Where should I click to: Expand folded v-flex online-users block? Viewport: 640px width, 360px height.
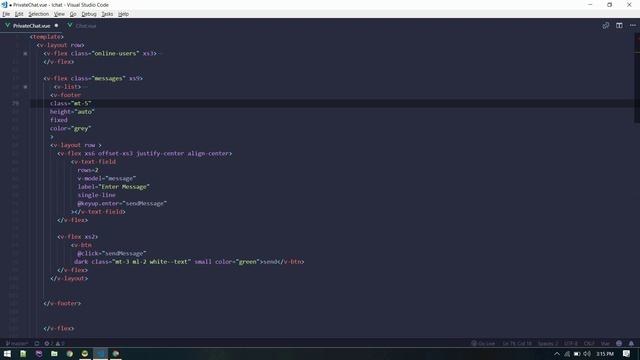click(25, 53)
